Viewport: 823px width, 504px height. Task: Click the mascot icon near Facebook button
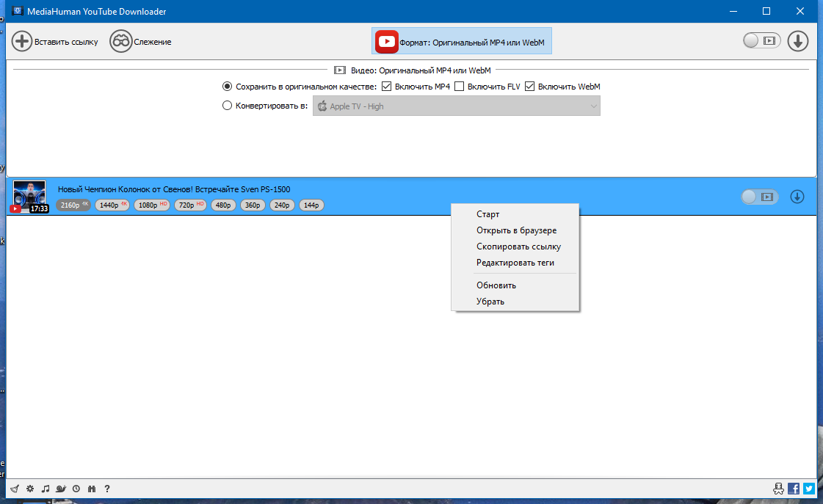tap(778, 489)
